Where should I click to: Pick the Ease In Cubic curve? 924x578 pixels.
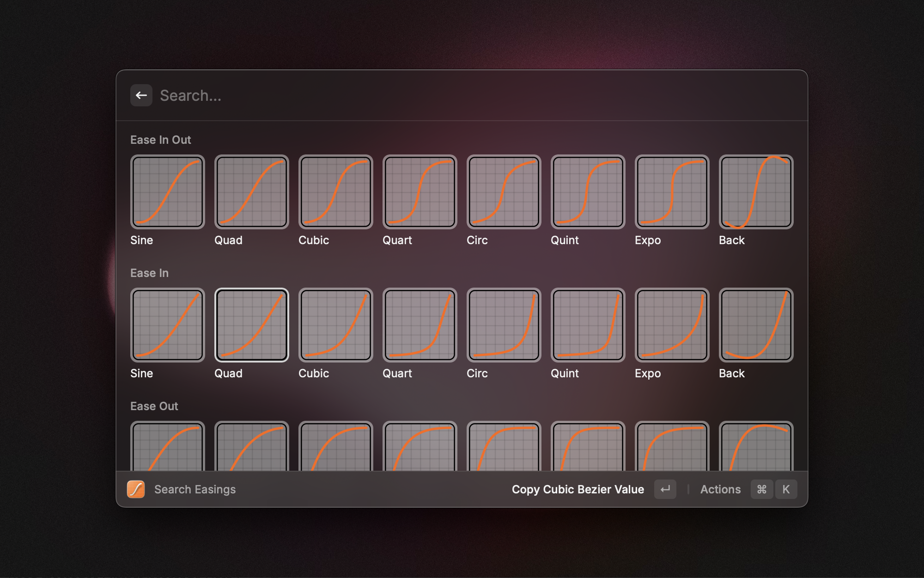335,325
